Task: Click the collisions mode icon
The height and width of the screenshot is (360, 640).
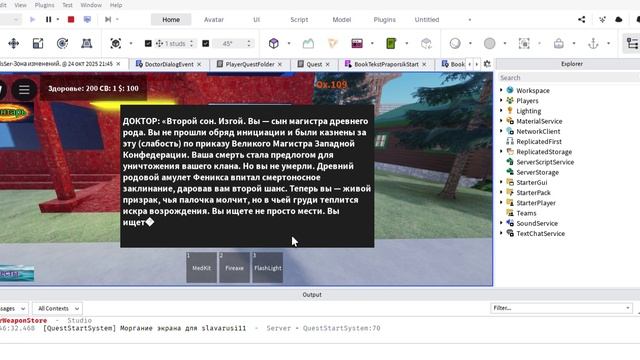Action: (116, 43)
